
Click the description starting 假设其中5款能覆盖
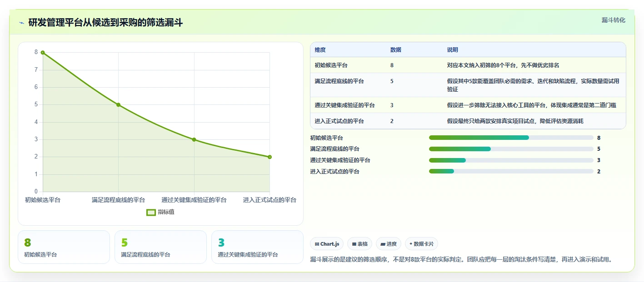534,85
